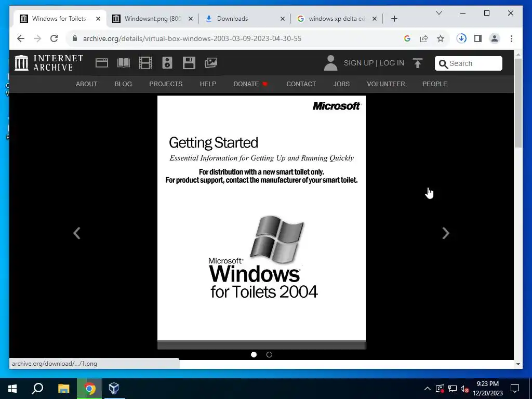Open the BLOG nav link
This screenshot has width=532, height=399.
coord(123,84)
